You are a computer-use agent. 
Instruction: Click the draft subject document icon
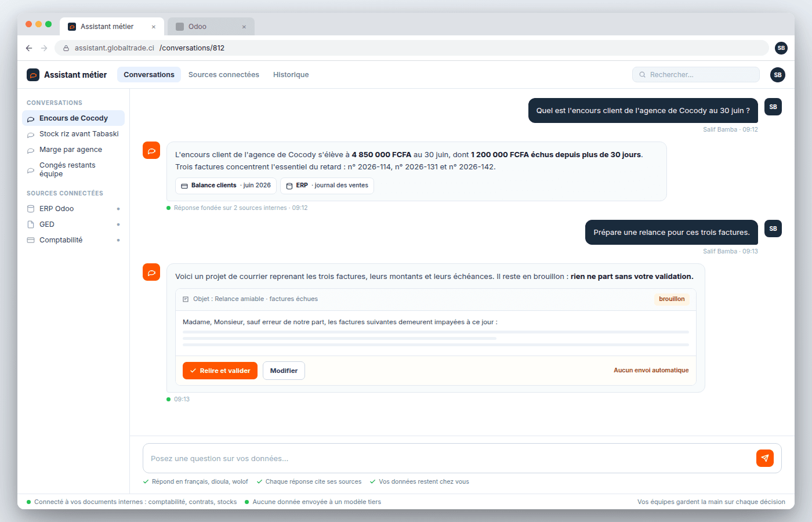tap(186, 299)
